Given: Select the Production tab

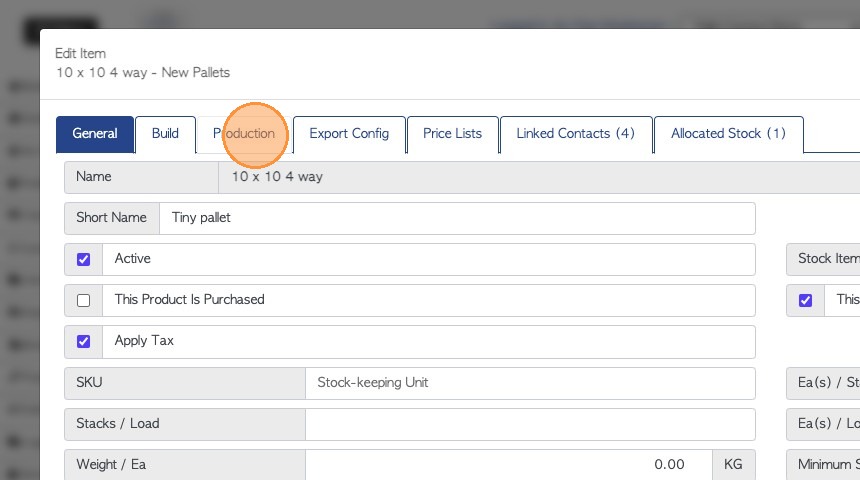Looking at the screenshot, I should (244, 134).
